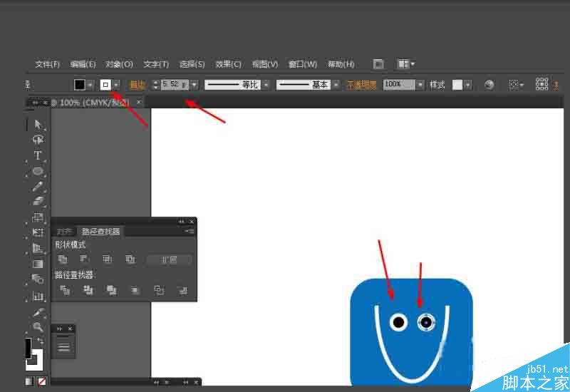
Task: Open the 文字(T) menu
Action: (x=156, y=64)
